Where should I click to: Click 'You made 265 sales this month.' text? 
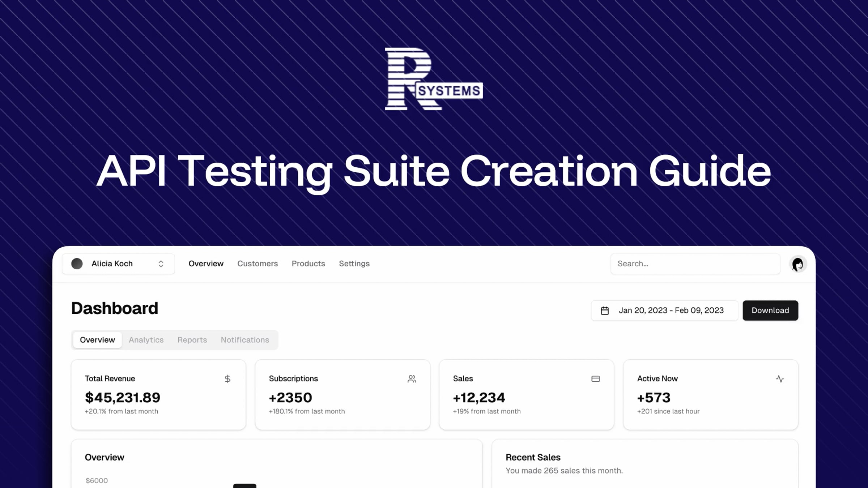[x=564, y=471]
